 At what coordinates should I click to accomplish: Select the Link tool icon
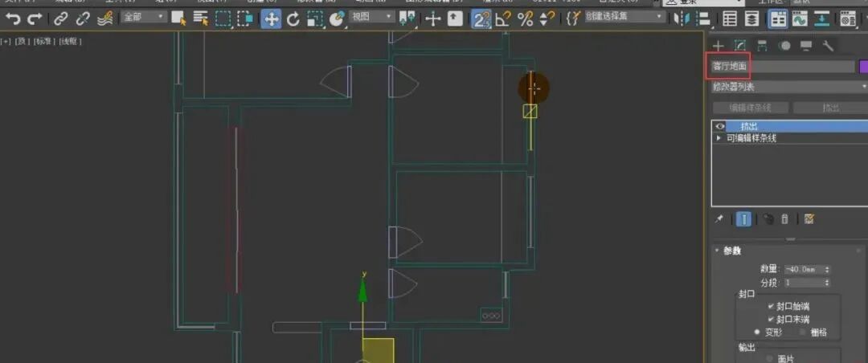(60, 19)
